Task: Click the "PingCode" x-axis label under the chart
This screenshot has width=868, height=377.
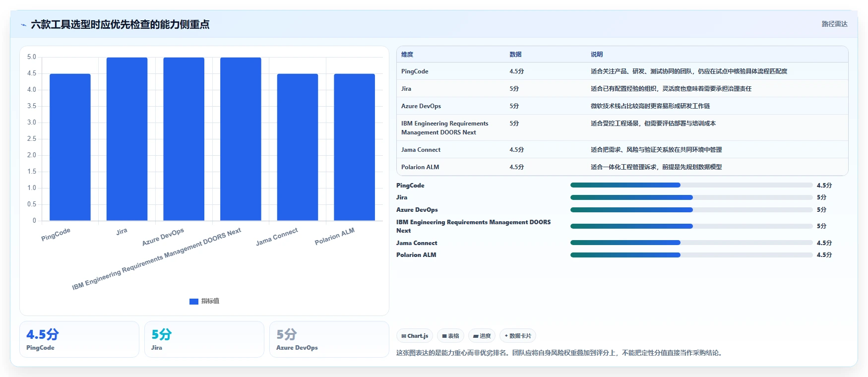Action: pyautogui.click(x=56, y=234)
